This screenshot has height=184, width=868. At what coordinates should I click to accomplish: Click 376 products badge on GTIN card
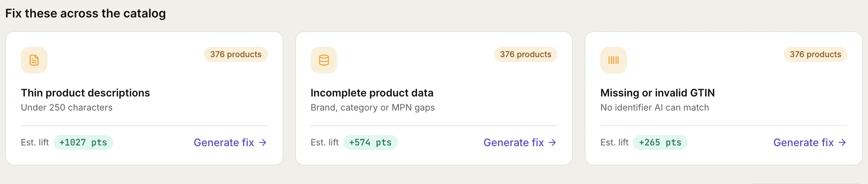tap(815, 54)
